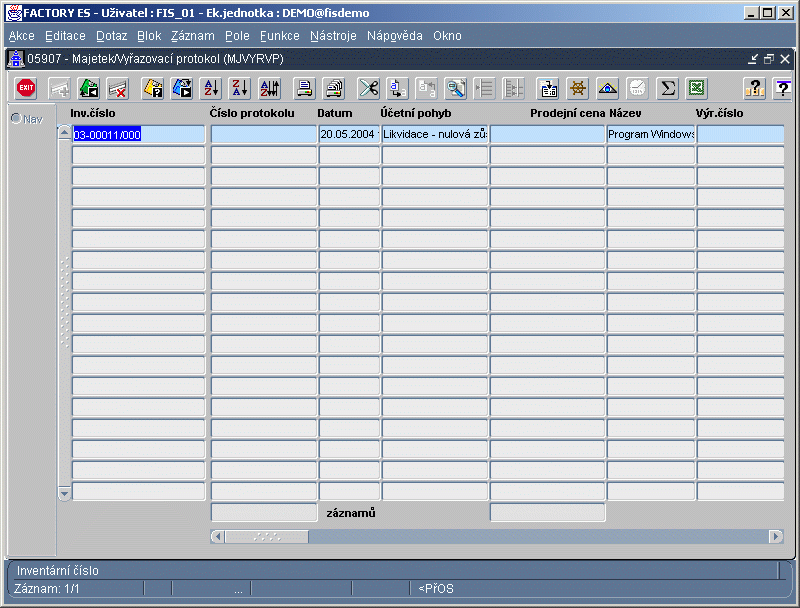800x608 pixels.
Task: Minimize the inner MJVYRVP form window
Action: click(x=753, y=59)
